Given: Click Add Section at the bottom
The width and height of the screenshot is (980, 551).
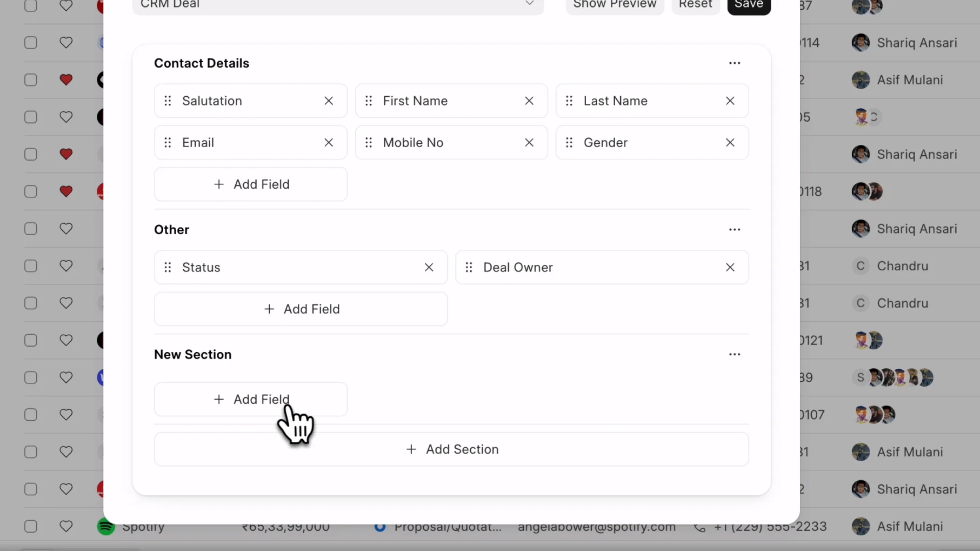Looking at the screenshot, I should (452, 449).
